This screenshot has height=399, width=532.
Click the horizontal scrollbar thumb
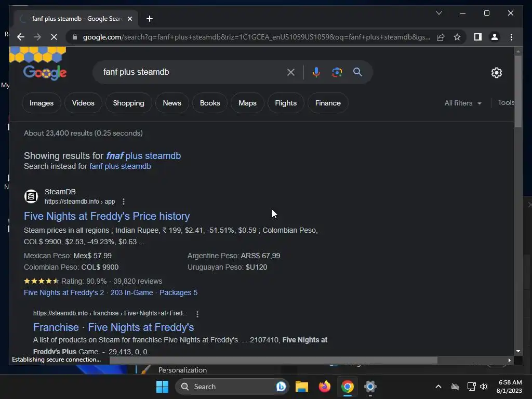pyautogui.click(x=273, y=360)
